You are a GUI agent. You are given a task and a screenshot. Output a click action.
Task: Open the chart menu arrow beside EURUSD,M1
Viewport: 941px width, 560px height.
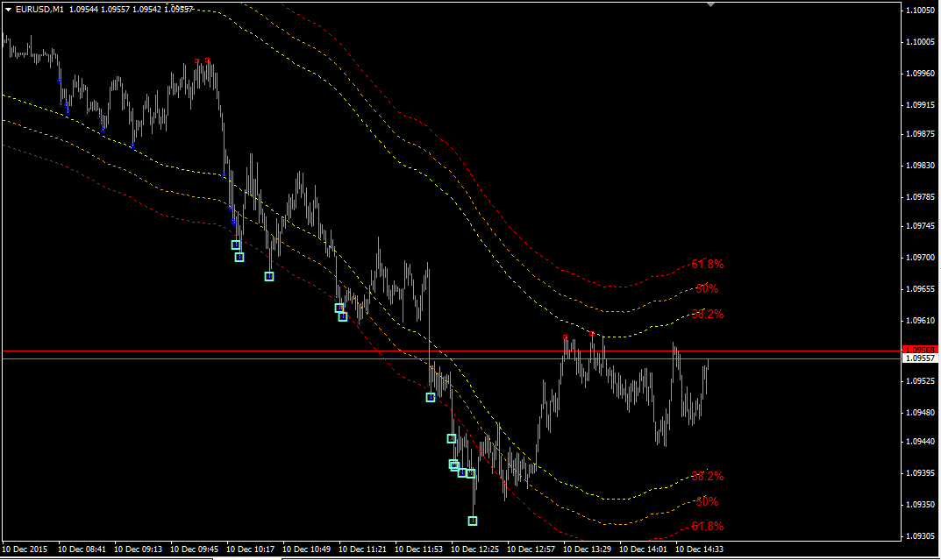tap(9, 10)
